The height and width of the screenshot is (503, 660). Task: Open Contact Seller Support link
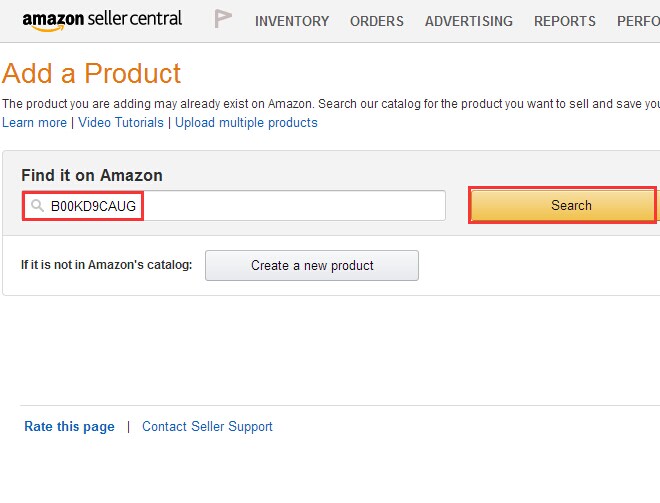207,426
